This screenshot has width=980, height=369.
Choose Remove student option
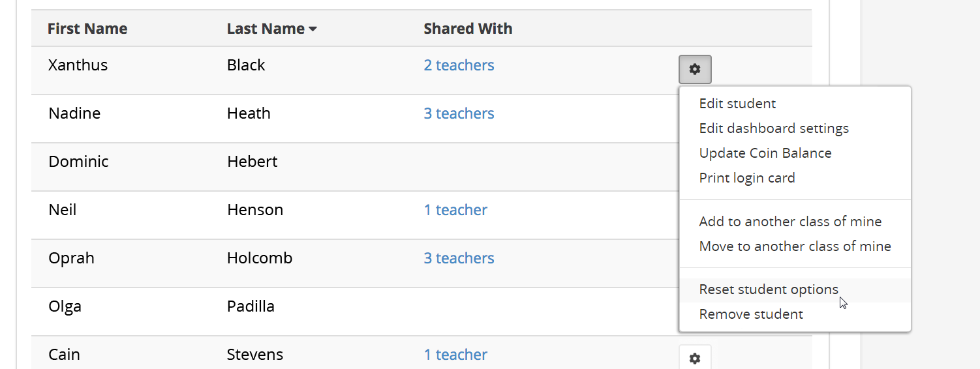tap(751, 314)
